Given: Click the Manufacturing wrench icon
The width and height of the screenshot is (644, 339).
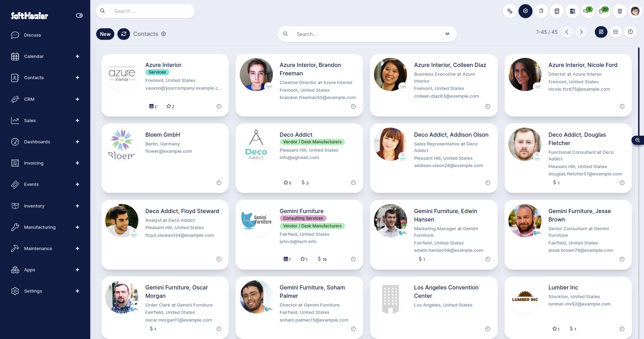Looking at the screenshot, I should coord(15,227).
